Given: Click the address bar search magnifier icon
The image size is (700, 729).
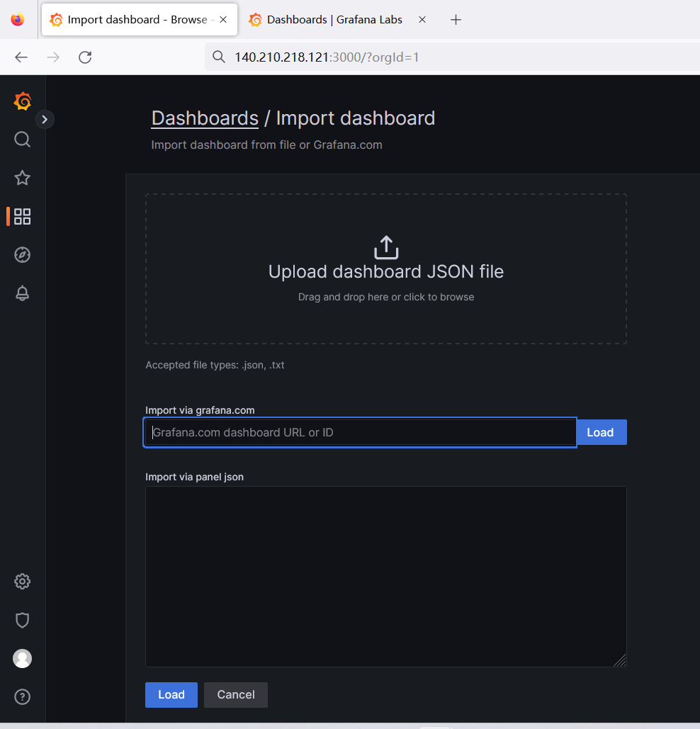Looking at the screenshot, I should click(x=219, y=57).
